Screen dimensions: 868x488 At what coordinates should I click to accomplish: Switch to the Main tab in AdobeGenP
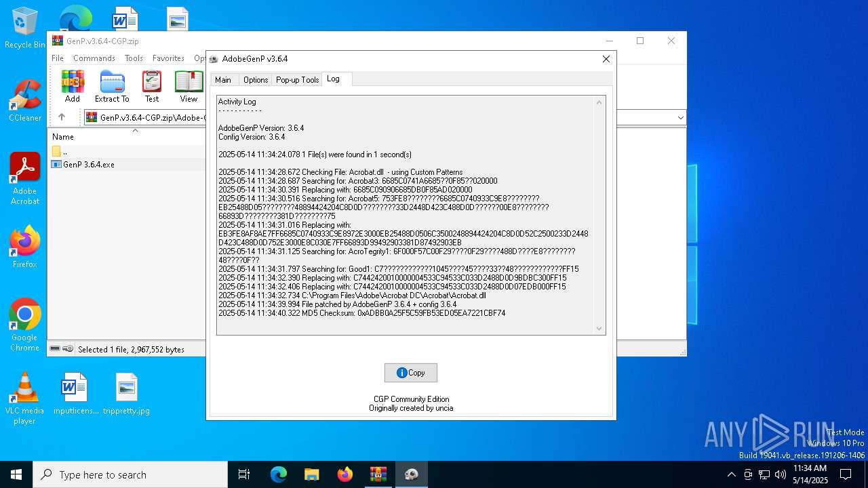click(x=223, y=80)
